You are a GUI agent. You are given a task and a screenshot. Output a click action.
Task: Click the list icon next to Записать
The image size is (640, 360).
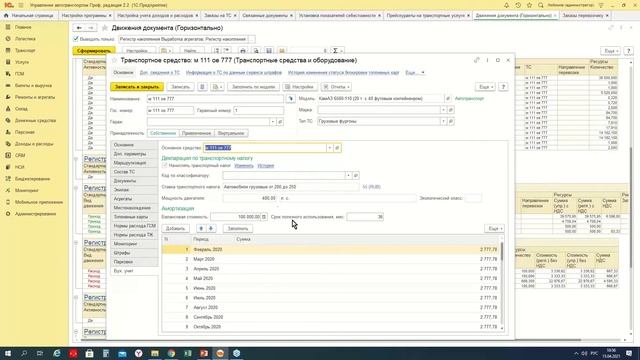click(x=203, y=87)
